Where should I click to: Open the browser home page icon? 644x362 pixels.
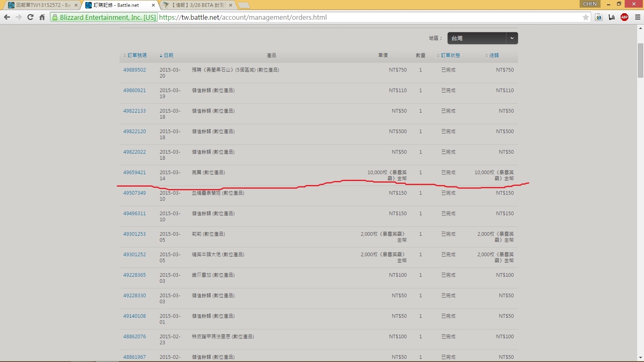coord(42,17)
